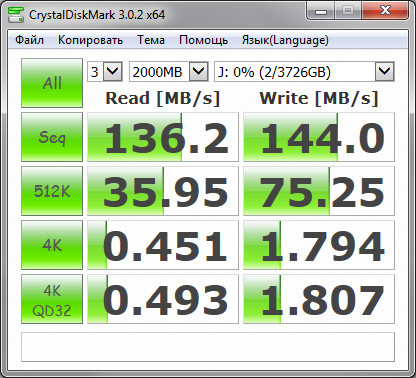The image size is (416, 378).
Task: Select the 4K read result 0.451
Action: coord(163,245)
